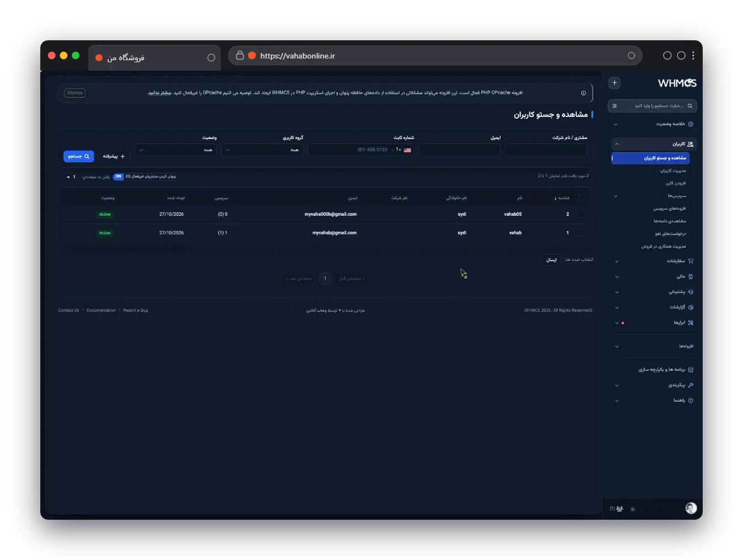
Task: Click the headset icon for پشتیبانی
Action: (x=691, y=292)
